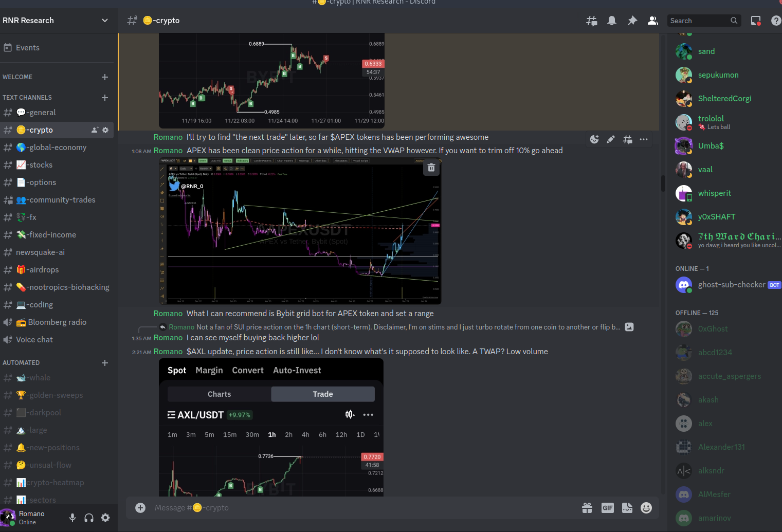Open the general channel

click(57, 113)
